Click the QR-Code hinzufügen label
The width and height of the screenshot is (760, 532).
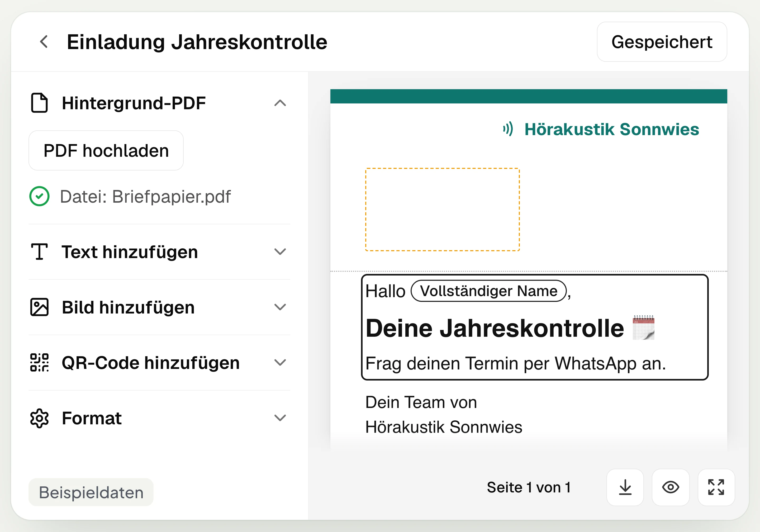tap(151, 363)
